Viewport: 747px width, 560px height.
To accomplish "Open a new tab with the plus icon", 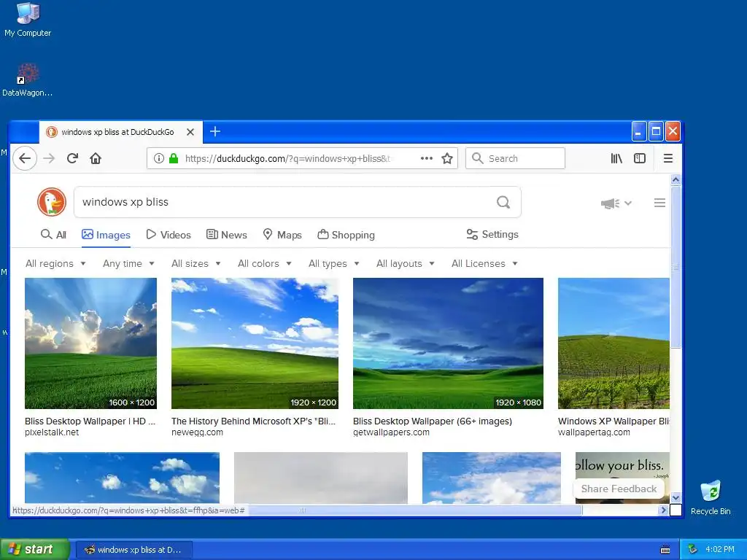I will (215, 131).
